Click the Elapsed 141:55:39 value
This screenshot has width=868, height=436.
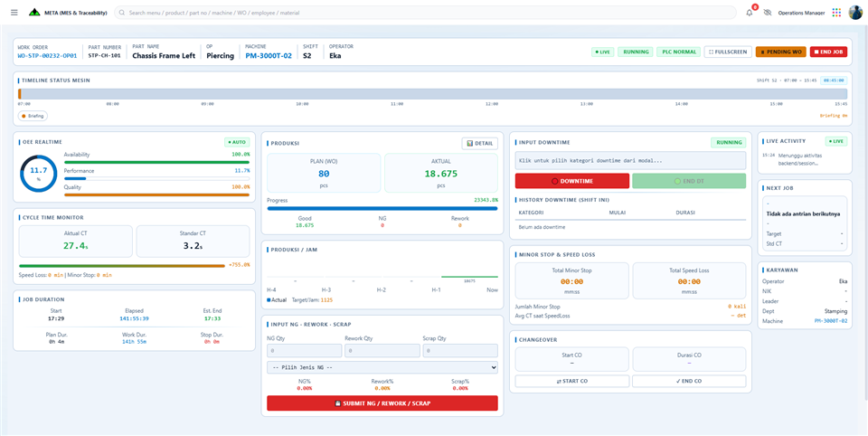coord(134,318)
